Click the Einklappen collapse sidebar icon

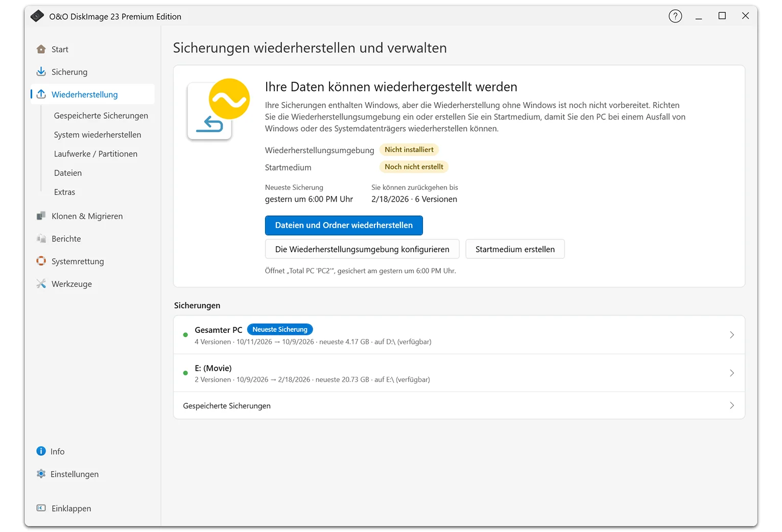[41, 508]
